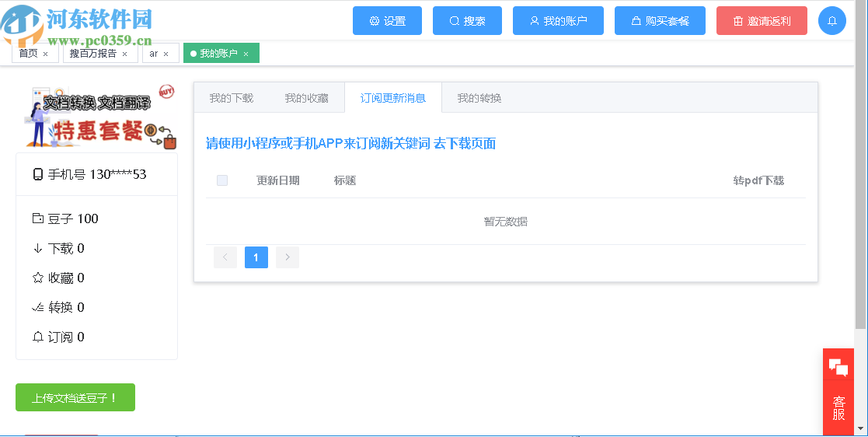This screenshot has width=868, height=437.
Task: Select page 1 in pagination
Action: (x=256, y=257)
